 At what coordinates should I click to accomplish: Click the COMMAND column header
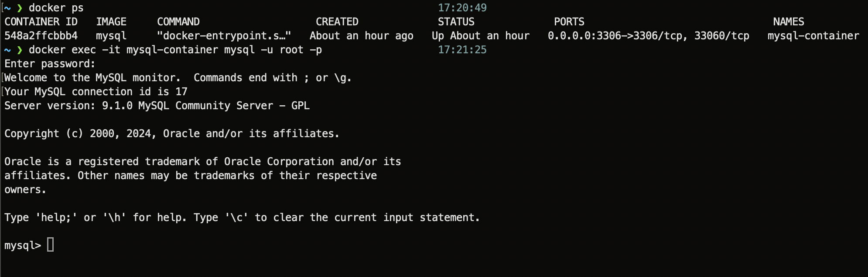178,22
